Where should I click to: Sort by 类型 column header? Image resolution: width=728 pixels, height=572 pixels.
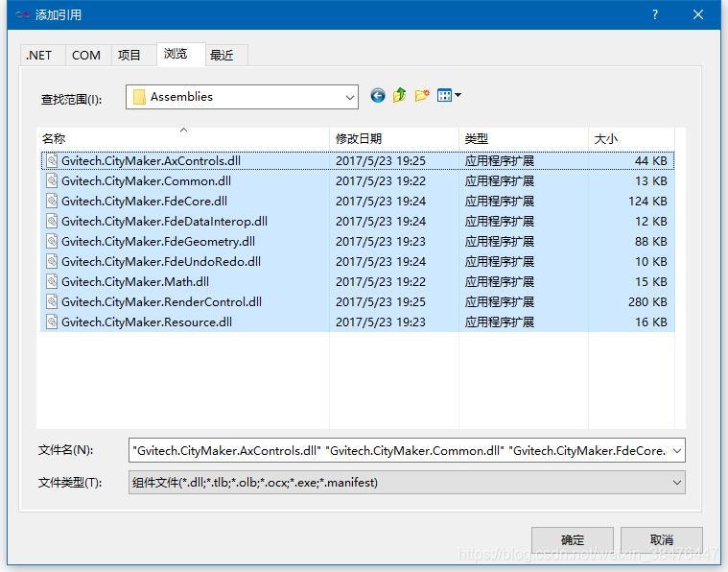[x=524, y=138]
